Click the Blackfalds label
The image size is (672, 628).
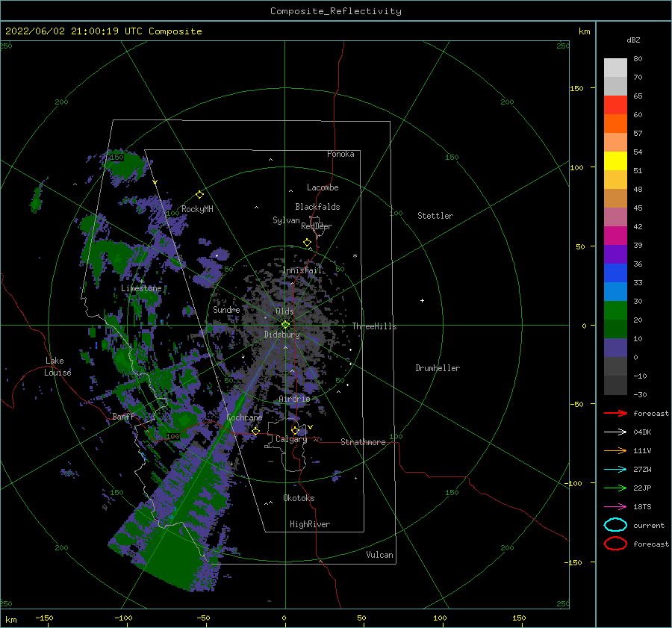(x=317, y=207)
